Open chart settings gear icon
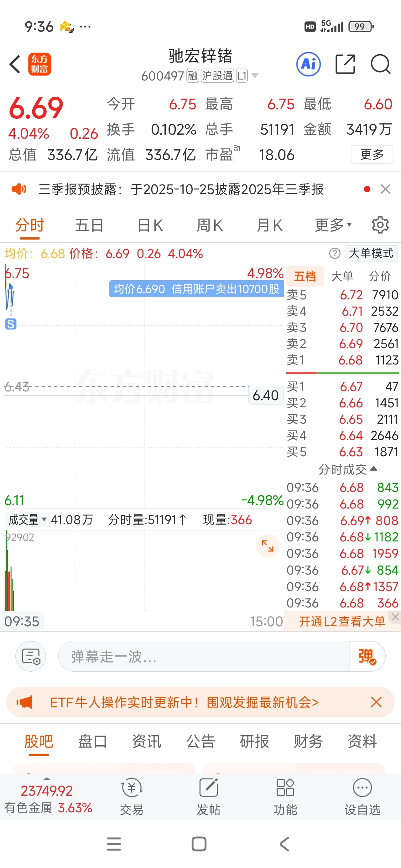This screenshot has height=868, width=401. point(380,225)
